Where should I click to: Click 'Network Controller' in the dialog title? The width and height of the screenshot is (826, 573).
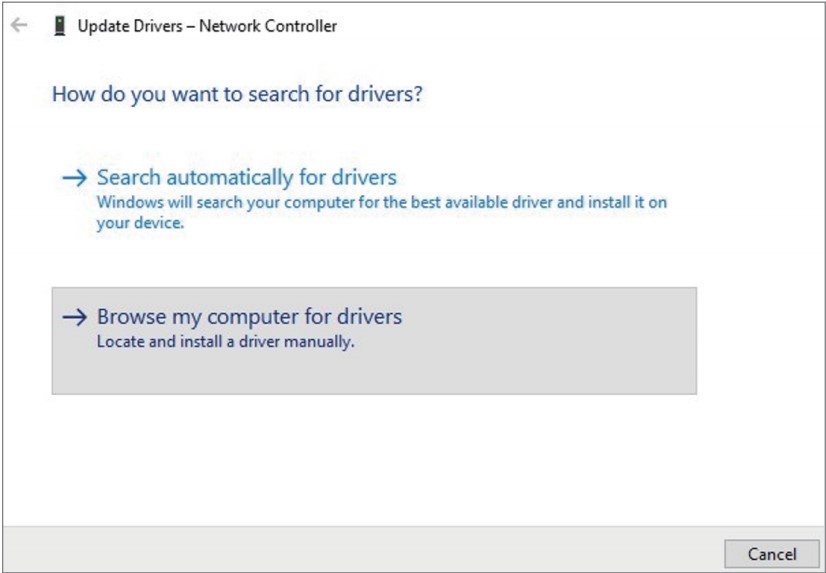pos(268,26)
